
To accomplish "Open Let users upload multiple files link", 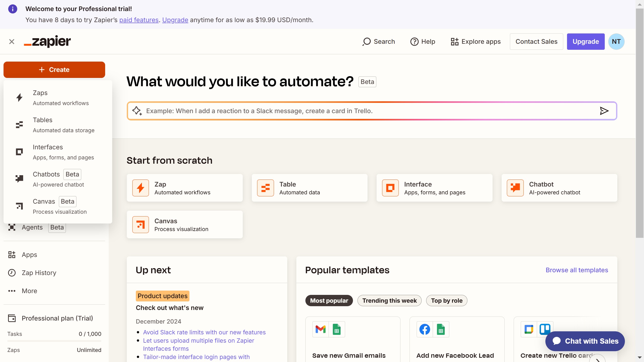I will (198, 344).
